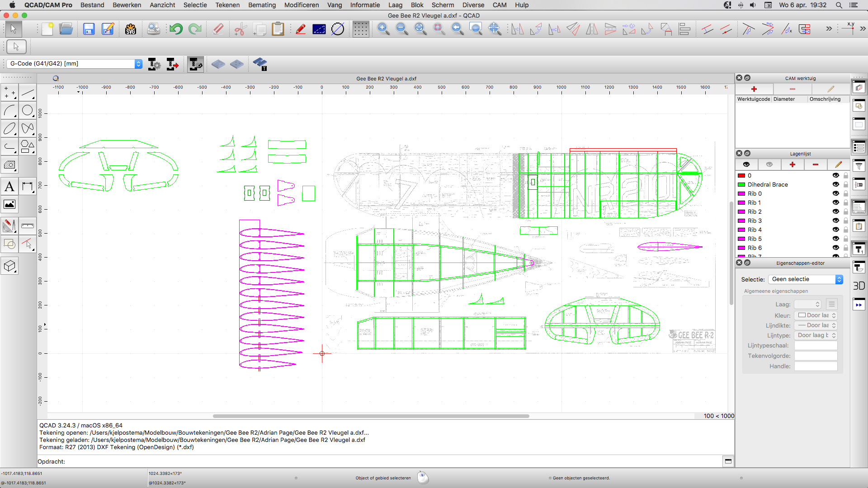868x488 pixels.
Task: Save the drawing with floppy icon
Action: tap(89, 29)
